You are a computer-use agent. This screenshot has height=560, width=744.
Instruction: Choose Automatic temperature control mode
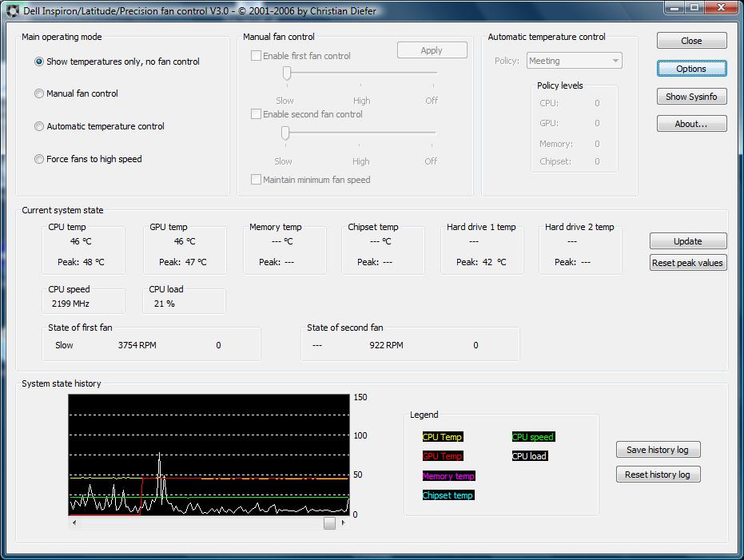(x=100, y=126)
